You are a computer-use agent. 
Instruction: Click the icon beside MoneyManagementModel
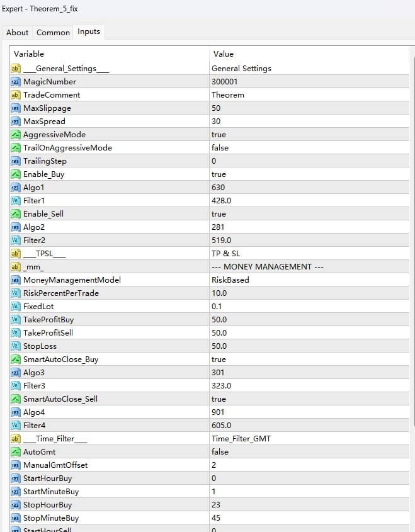pyautogui.click(x=16, y=280)
